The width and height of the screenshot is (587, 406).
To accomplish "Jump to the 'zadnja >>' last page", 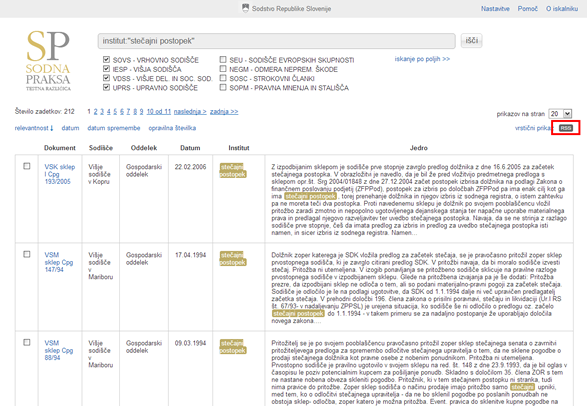I will coord(224,112).
